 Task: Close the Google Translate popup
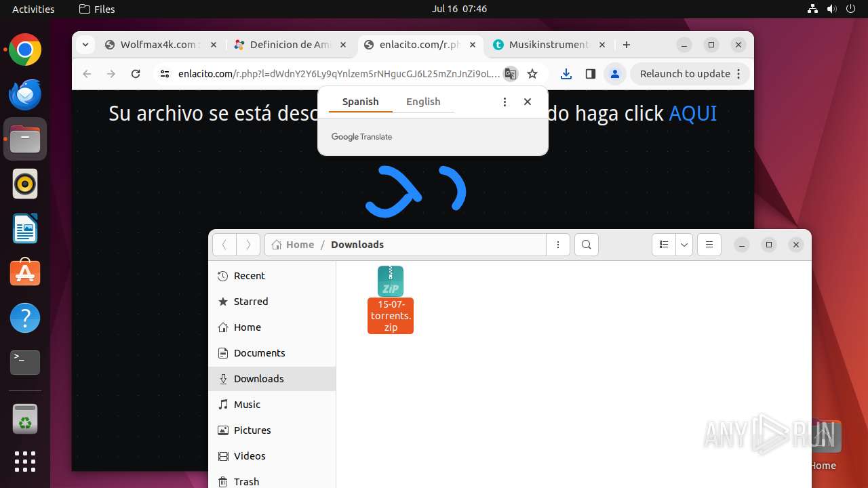(x=528, y=102)
